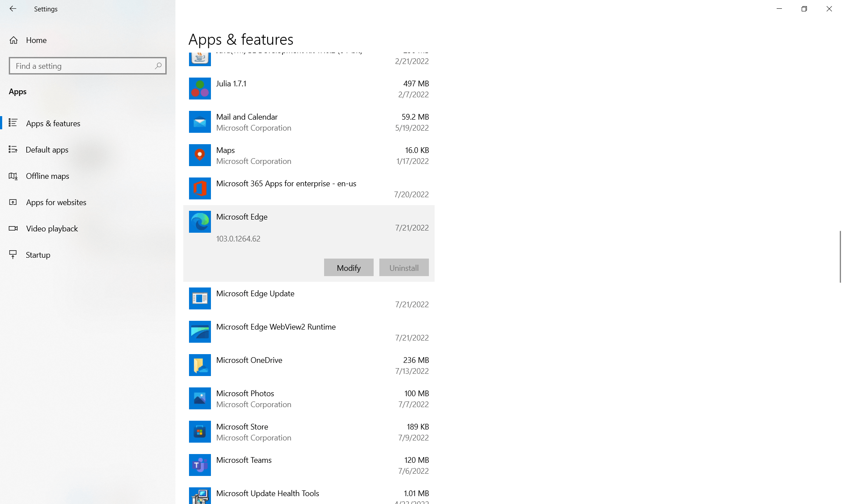Click the Find a setting search box
The height and width of the screenshot is (504, 842).
83,66
